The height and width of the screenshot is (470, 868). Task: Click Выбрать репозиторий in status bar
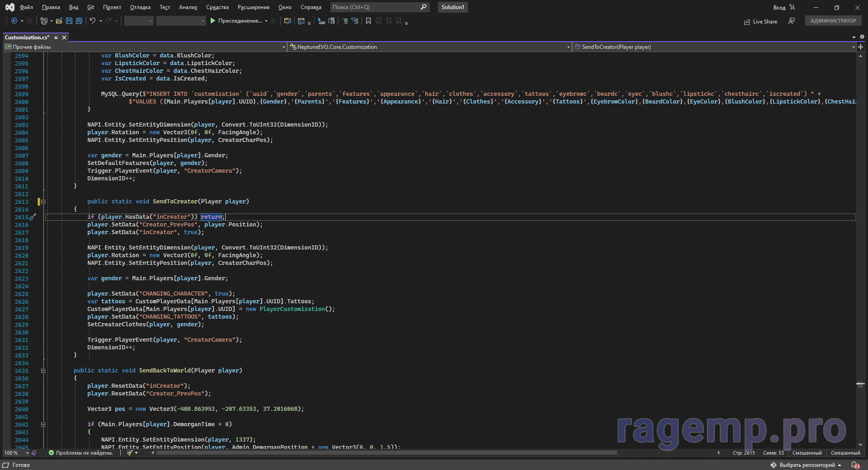[807, 465]
